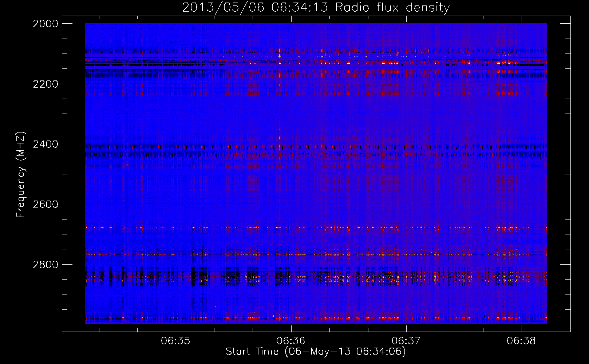Click the 2400 frequency tick label
This screenshot has width=589, height=364.
click(x=46, y=144)
